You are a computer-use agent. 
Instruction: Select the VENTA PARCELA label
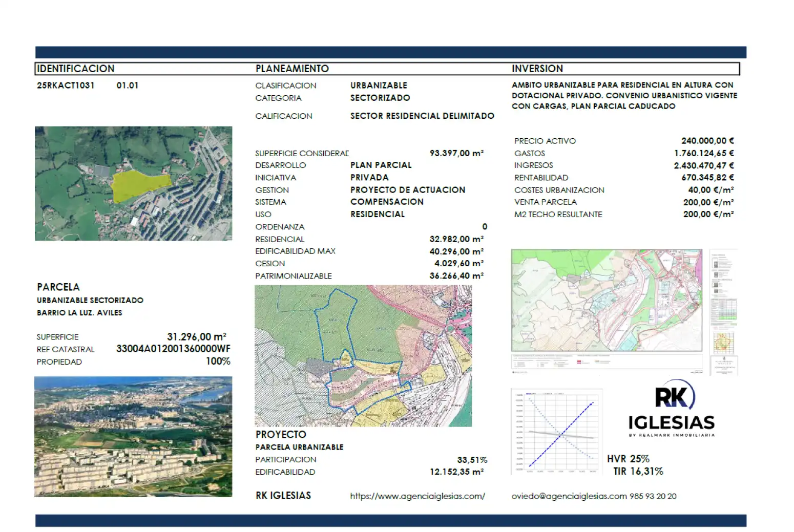546,202
